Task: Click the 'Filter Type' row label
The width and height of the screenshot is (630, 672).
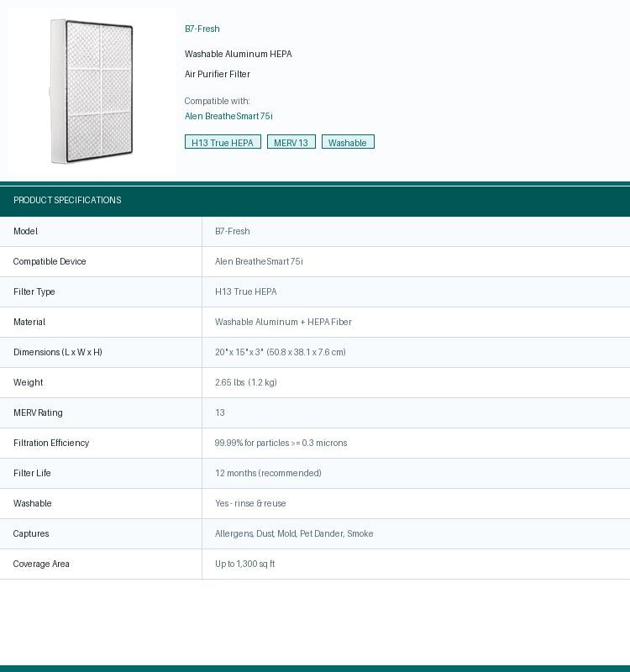Action: [34, 291]
